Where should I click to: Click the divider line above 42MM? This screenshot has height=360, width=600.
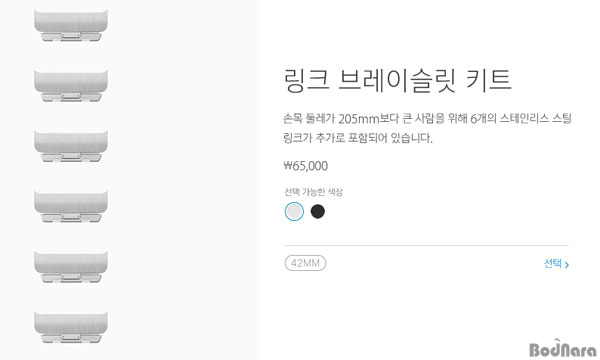(427, 245)
